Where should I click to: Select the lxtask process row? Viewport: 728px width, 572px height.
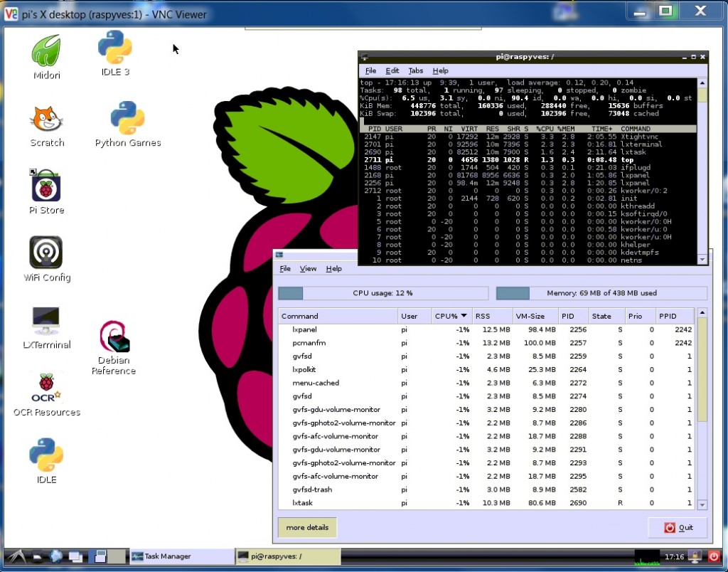pos(486,503)
